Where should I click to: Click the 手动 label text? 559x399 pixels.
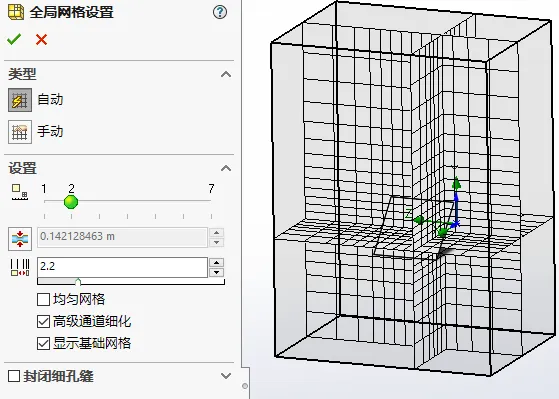point(50,131)
